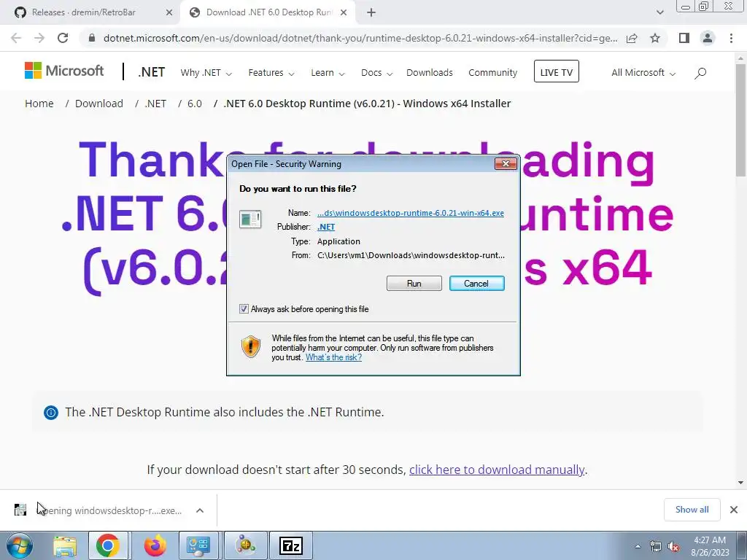Expand the Why .NET menu
This screenshot has height=560, width=747.
[x=206, y=73]
